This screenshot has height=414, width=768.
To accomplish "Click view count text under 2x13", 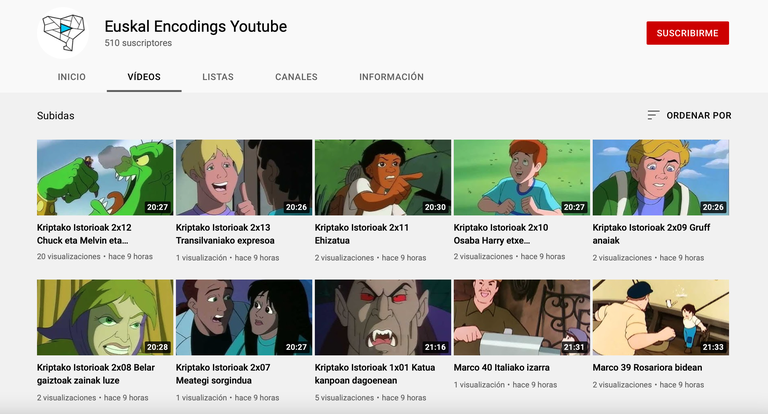I will (201, 258).
